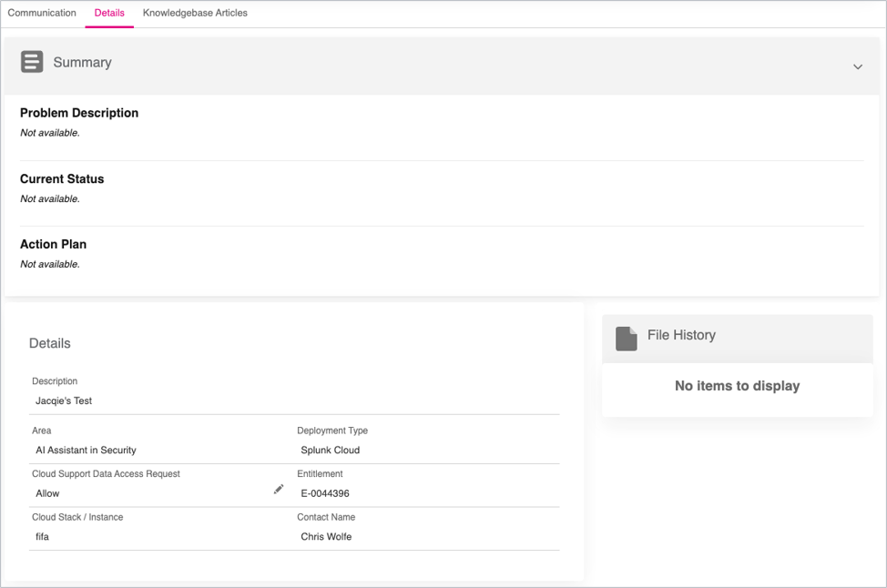887x588 pixels.
Task: Click the Entitlement field label
Action: coord(321,474)
